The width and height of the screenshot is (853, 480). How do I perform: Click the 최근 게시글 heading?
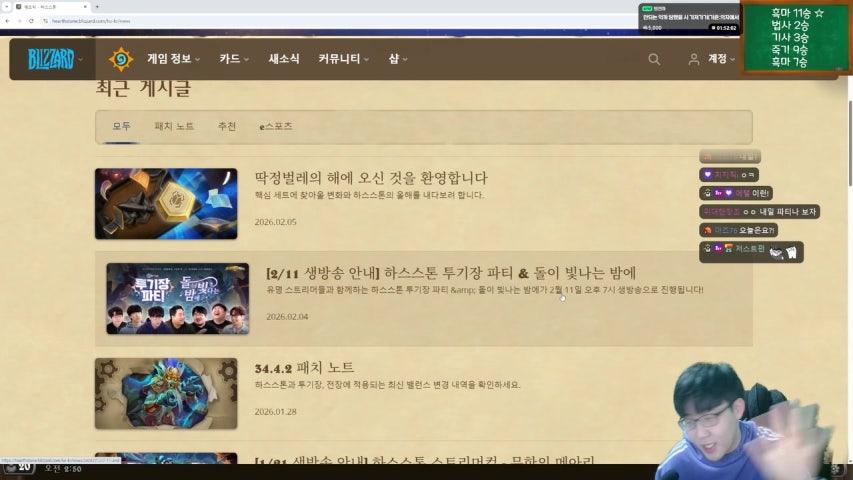(x=143, y=88)
